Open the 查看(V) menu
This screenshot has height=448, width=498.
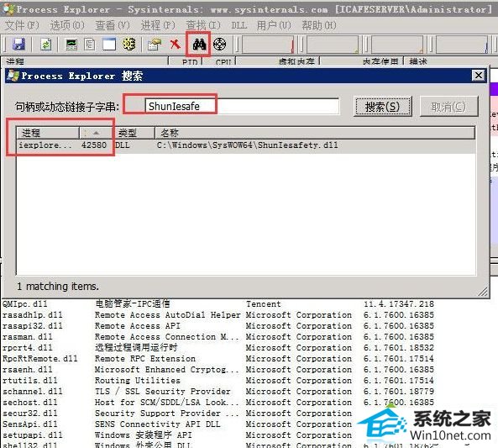[x=113, y=25]
